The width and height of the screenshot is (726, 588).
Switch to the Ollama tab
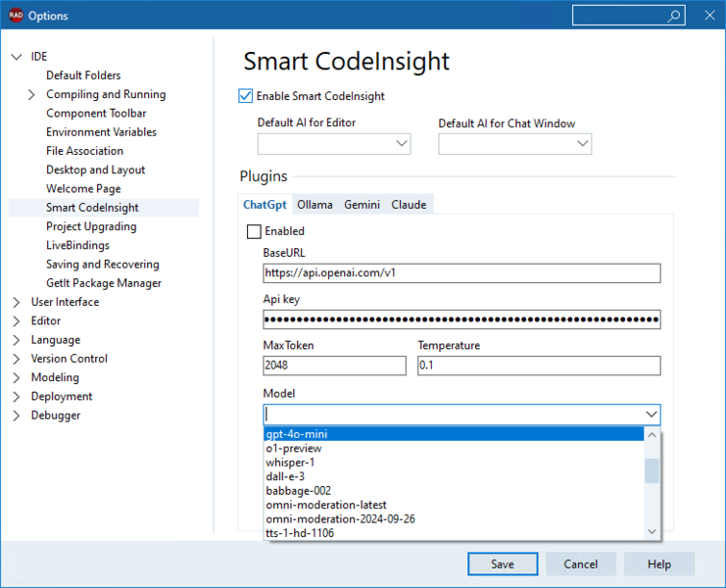click(x=315, y=205)
